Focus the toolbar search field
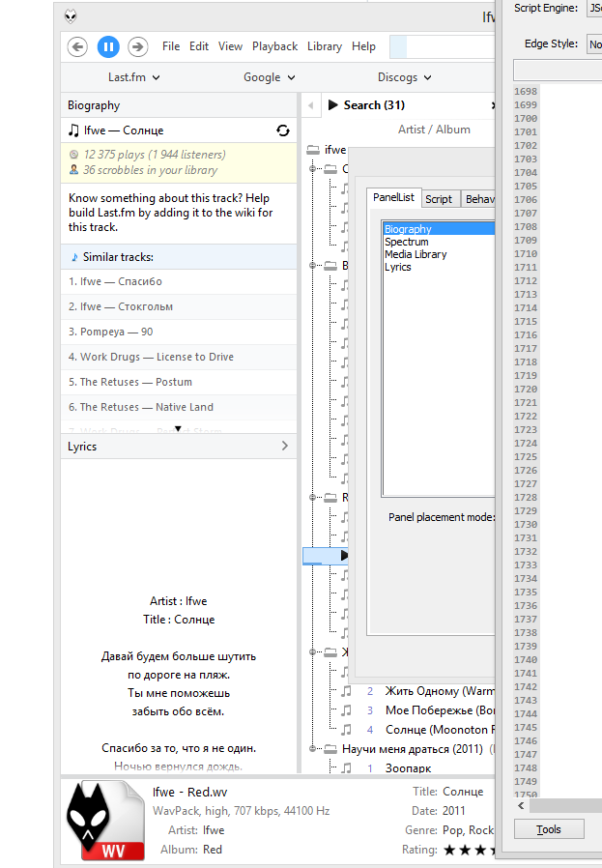 [443, 46]
